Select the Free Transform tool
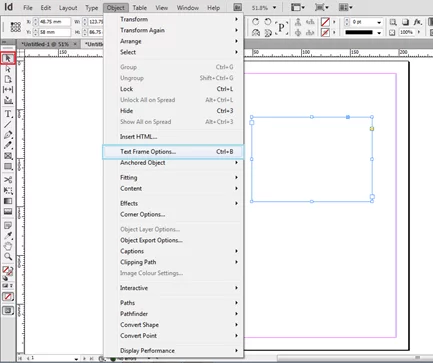The height and width of the screenshot is (363, 433). 8,190
